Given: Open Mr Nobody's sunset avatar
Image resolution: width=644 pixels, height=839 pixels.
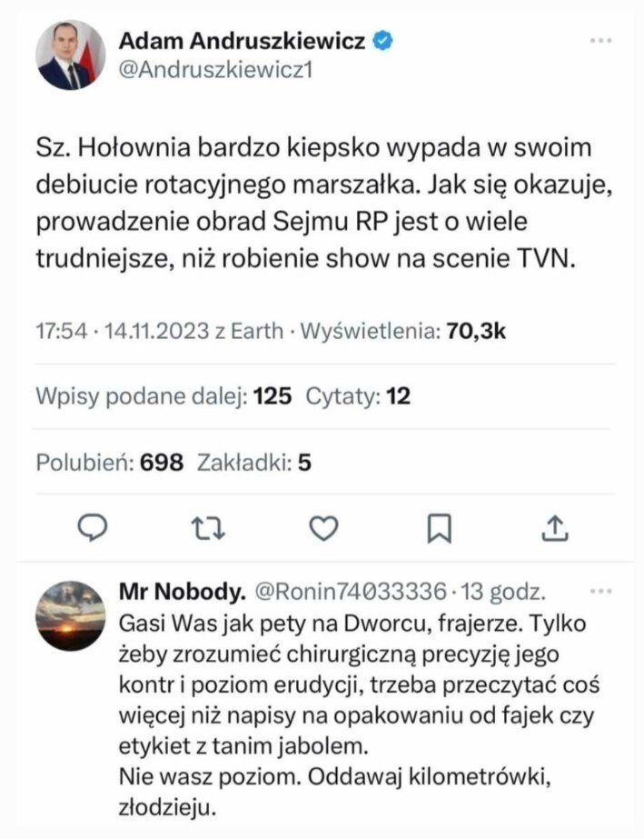Looking at the screenshot, I should [x=70, y=616].
